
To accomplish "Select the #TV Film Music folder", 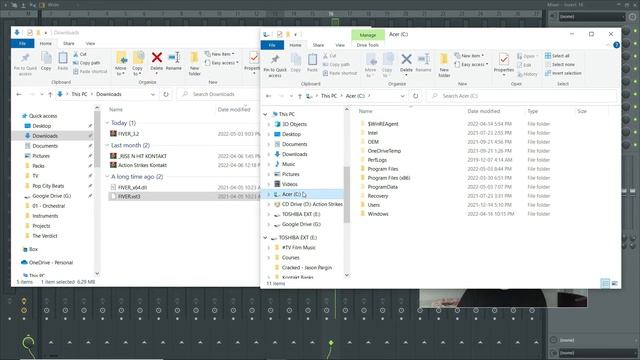I will [298, 247].
